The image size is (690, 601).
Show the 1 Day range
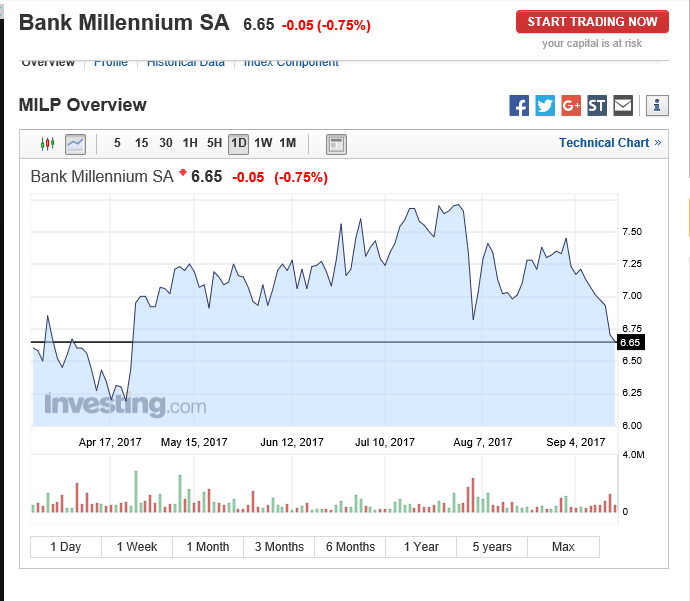tap(66, 547)
